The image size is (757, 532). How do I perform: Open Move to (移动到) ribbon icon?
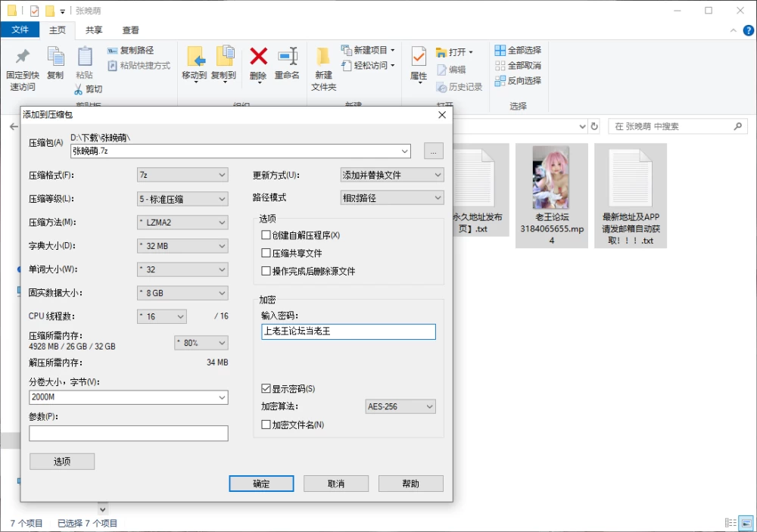[x=195, y=57]
